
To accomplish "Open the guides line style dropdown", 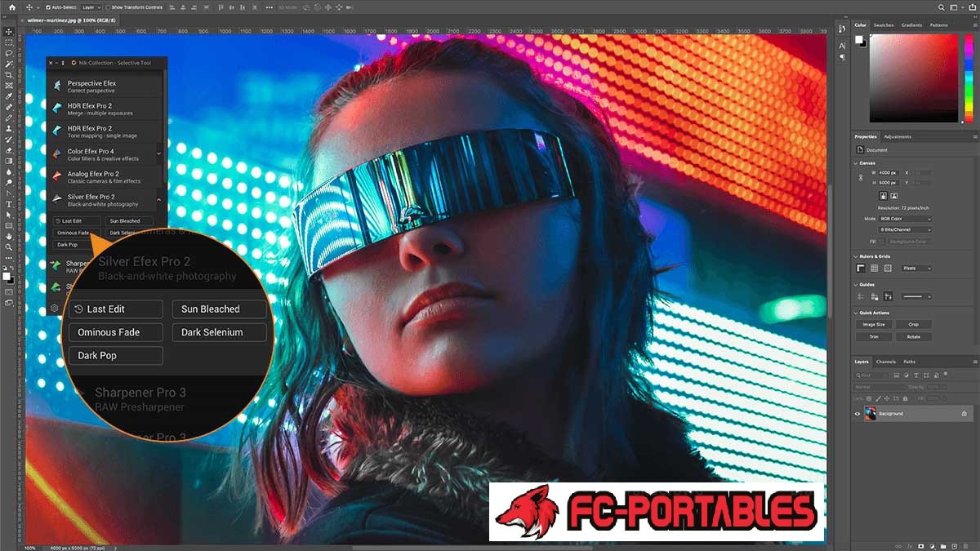I will 917,296.
